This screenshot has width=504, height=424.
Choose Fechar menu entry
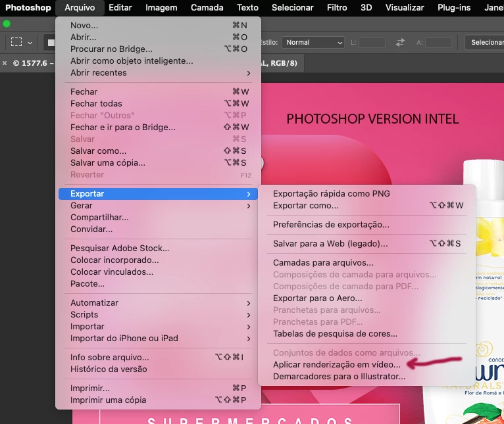click(158, 92)
